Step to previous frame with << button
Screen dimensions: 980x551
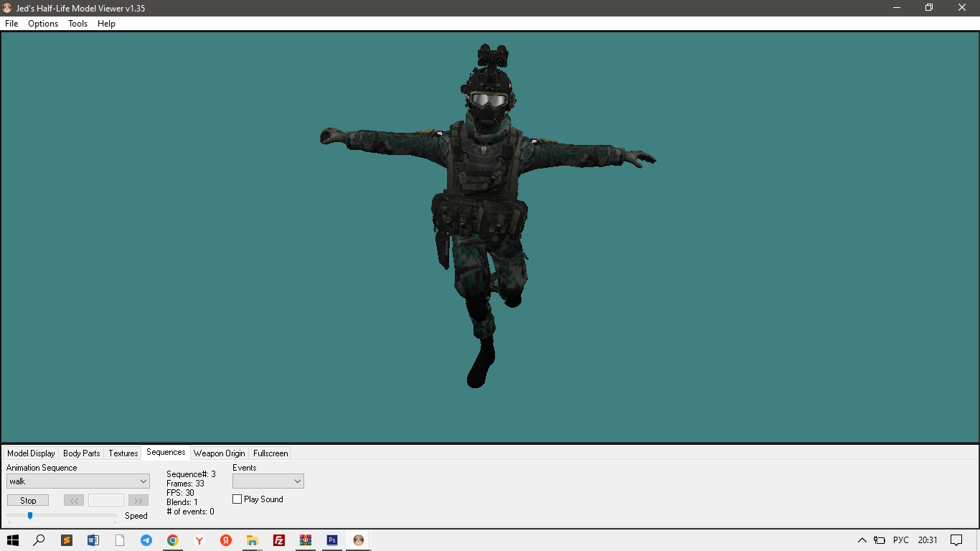tap(74, 501)
